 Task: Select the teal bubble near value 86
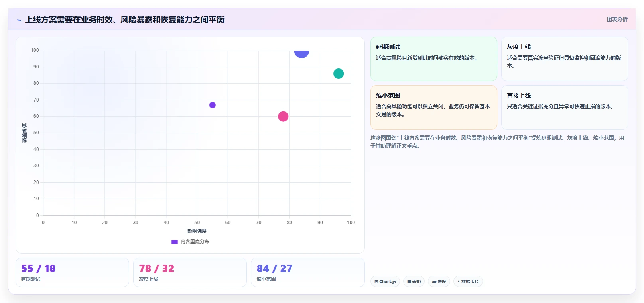339,74
